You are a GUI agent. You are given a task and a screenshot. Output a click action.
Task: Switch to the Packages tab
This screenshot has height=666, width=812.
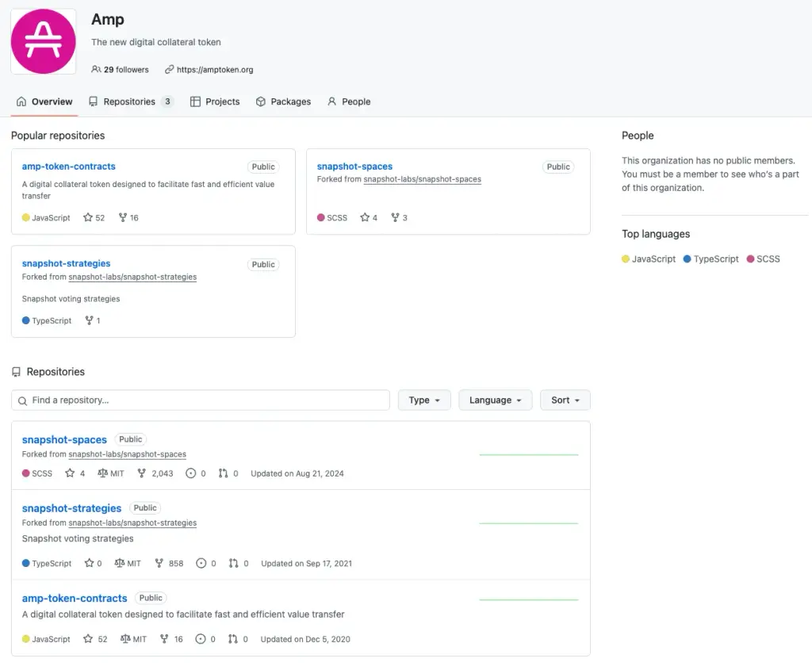(x=283, y=101)
